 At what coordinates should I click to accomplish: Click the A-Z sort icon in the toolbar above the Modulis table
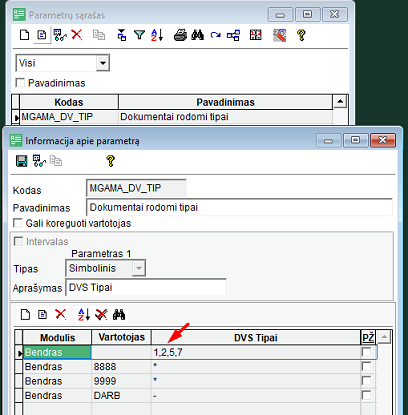click(84, 314)
